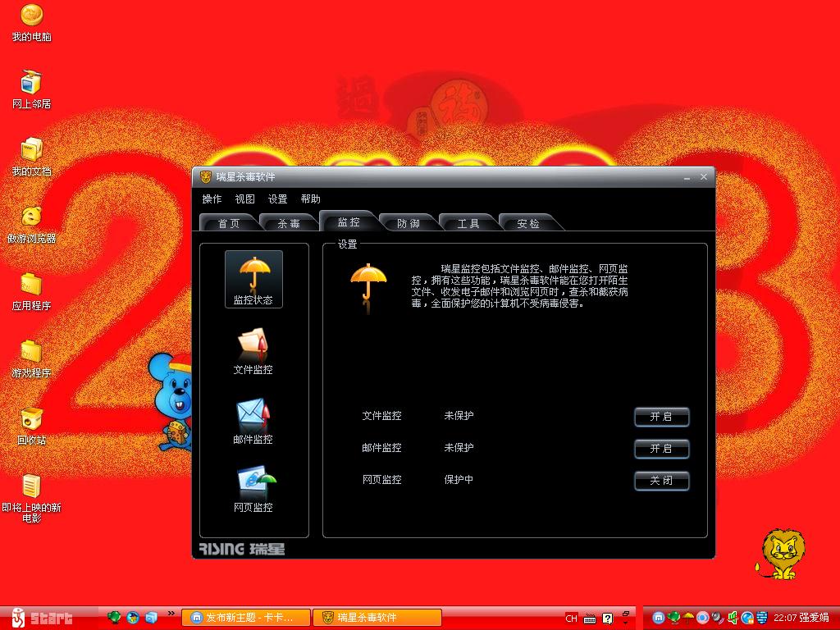Open the 设置 menu
840x630 pixels.
(x=277, y=199)
